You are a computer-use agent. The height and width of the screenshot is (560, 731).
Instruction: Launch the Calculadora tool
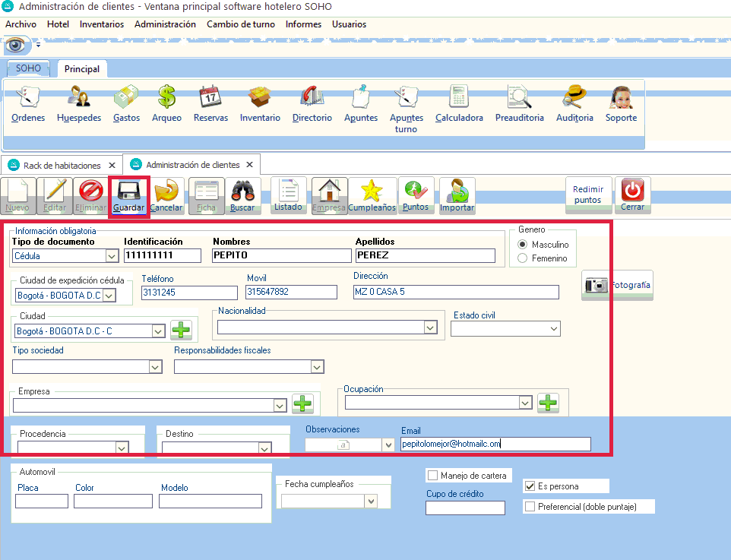[459, 98]
